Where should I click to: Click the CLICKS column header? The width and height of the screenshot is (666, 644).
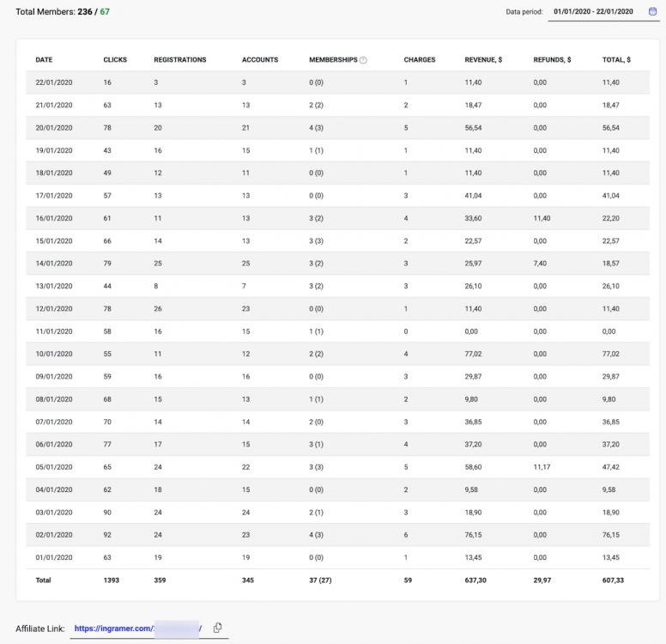(x=115, y=60)
